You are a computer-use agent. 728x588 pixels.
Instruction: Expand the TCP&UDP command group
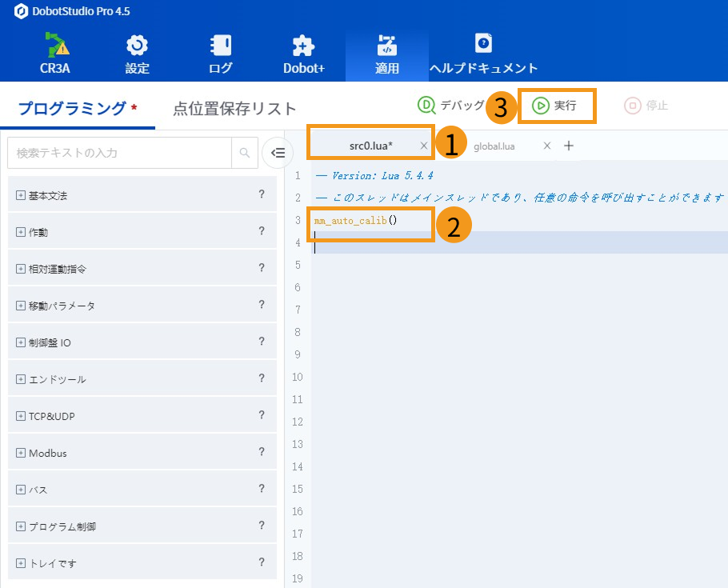click(21, 416)
